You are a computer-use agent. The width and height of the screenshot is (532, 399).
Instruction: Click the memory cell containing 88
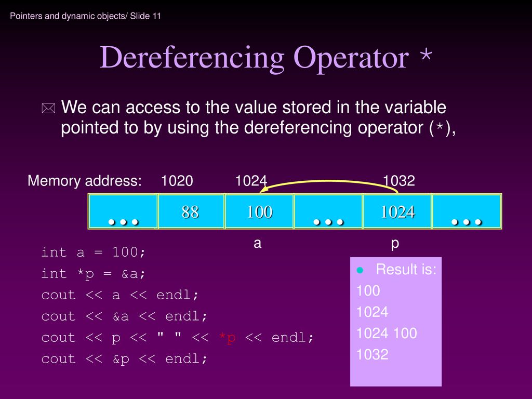tap(191, 211)
